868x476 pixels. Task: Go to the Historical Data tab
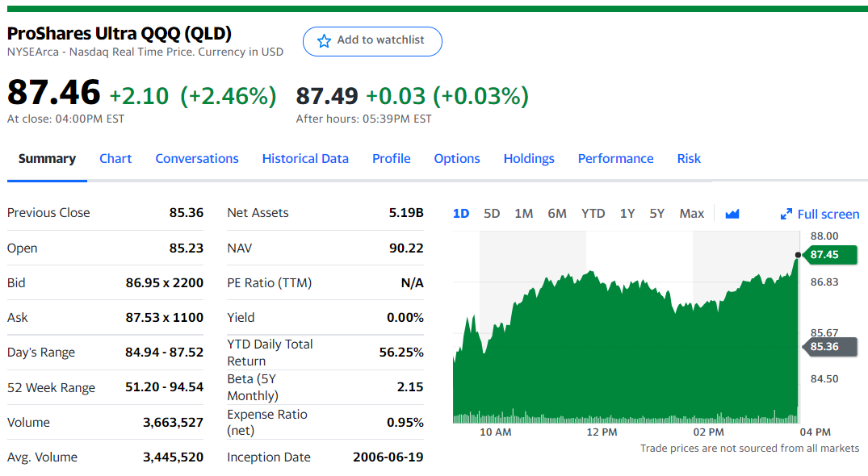(x=305, y=159)
